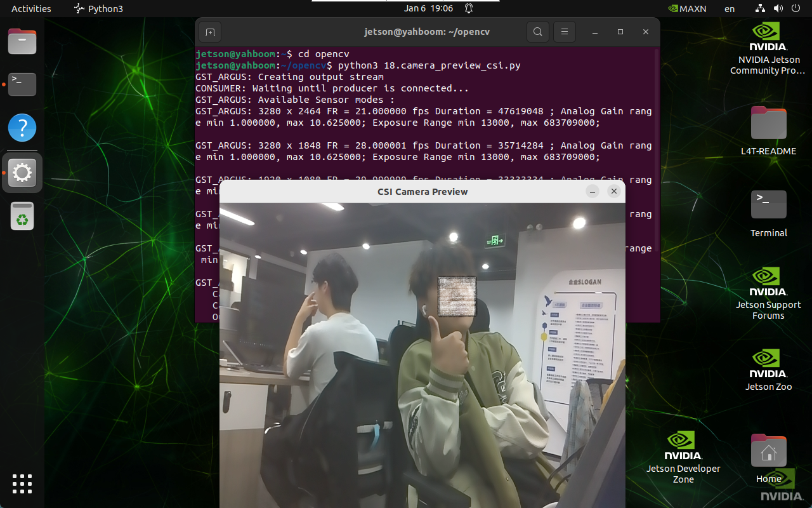Minimize the CSI Camera Preview window
The width and height of the screenshot is (812, 508).
(592, 191)
